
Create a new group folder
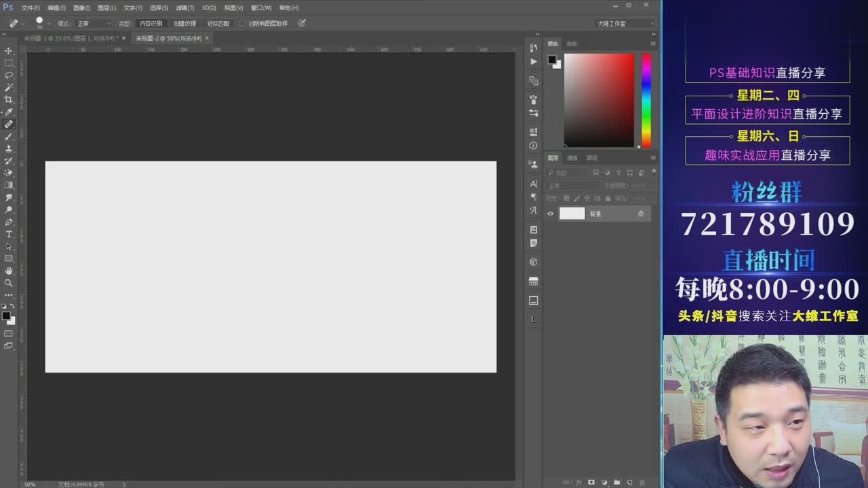616,483
